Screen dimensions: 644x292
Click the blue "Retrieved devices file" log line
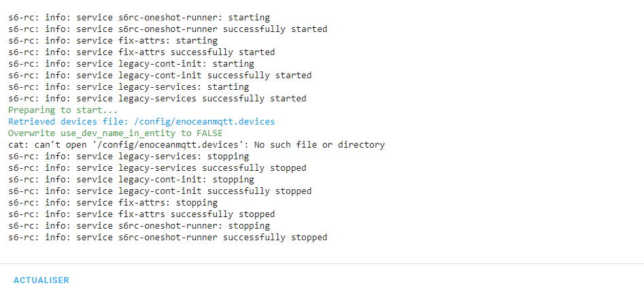point(141,121)
